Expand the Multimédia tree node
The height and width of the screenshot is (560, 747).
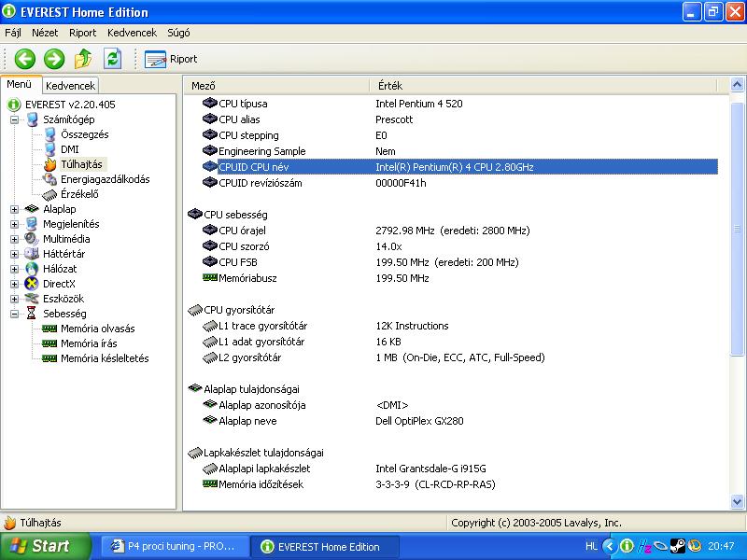click(x=15, y=239)
